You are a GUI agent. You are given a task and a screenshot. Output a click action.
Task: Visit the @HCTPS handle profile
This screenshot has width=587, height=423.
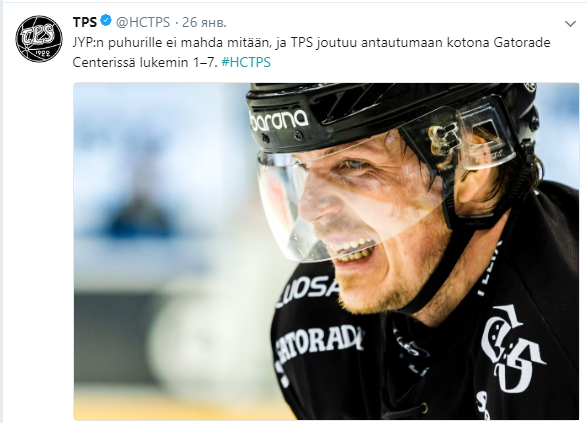pos(143,22)
